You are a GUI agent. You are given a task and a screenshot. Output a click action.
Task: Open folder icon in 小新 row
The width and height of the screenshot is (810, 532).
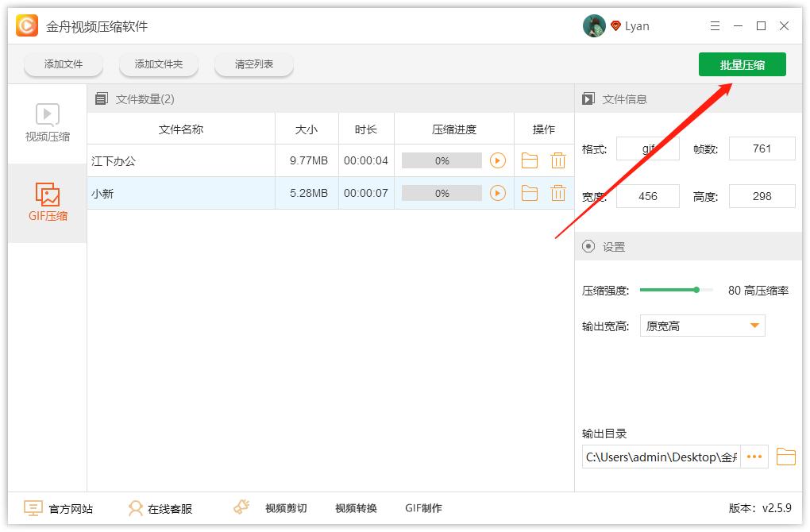[530, 193]
